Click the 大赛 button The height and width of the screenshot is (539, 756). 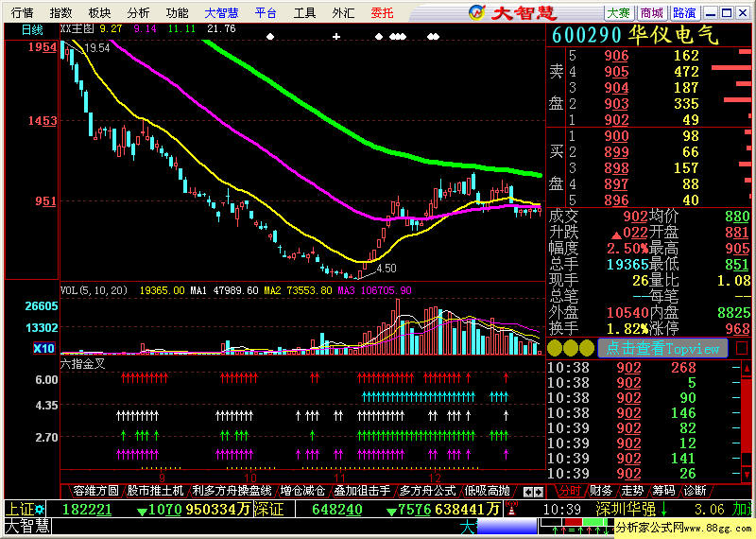point(619,13)
